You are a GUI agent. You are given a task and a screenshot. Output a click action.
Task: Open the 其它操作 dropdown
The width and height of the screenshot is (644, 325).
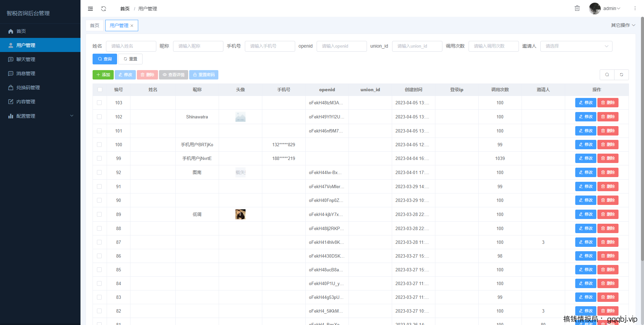(x=623, y=25)
